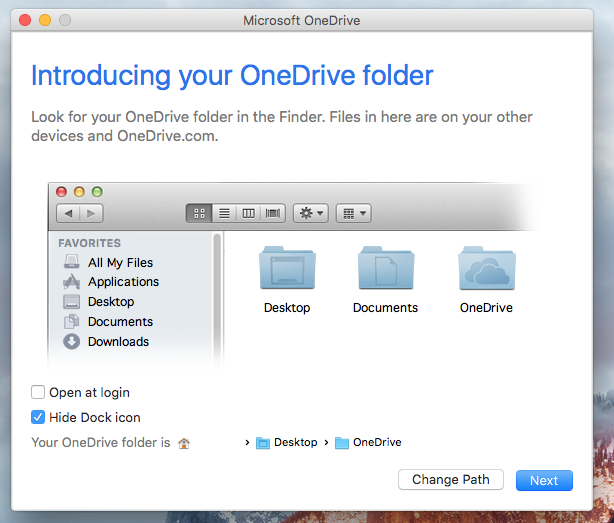
Task: Click the Finder sidebar scrollbar
Action: 217,299
